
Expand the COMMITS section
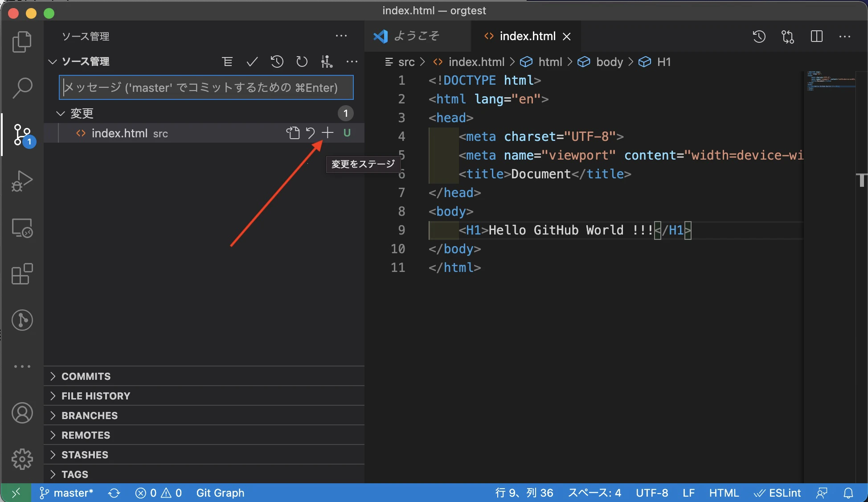point(204,376)
